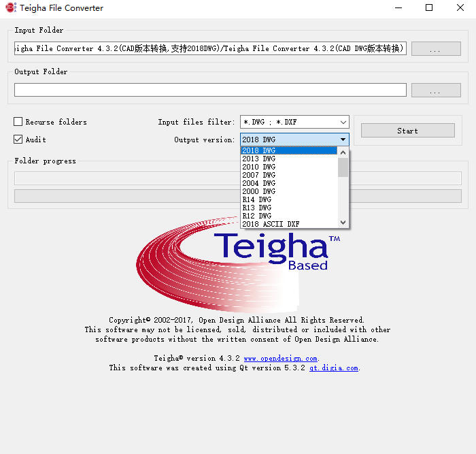This screenshot has width=476, height=454.
Task: Choose 2010 DWG in the list
Action: click(x=289, y=167)
